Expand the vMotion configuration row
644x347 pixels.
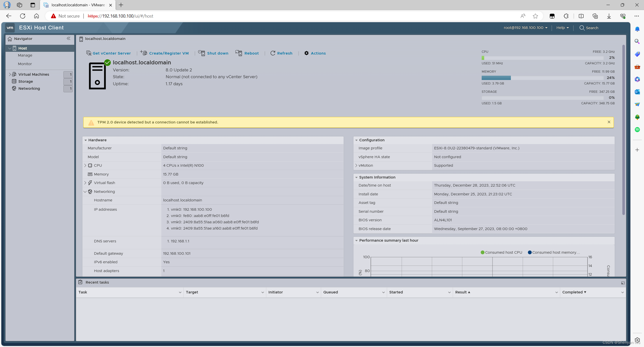[x=356, y=165]
